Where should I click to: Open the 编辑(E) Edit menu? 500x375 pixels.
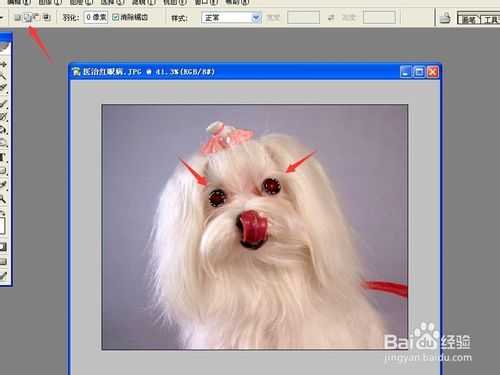click(19, 2)
